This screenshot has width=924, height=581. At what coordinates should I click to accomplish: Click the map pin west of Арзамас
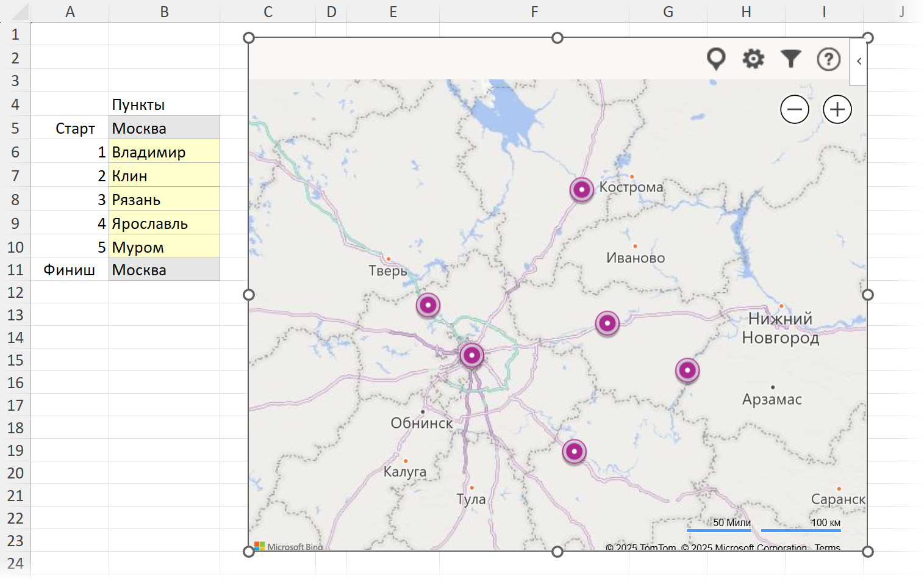pos(687,370)
